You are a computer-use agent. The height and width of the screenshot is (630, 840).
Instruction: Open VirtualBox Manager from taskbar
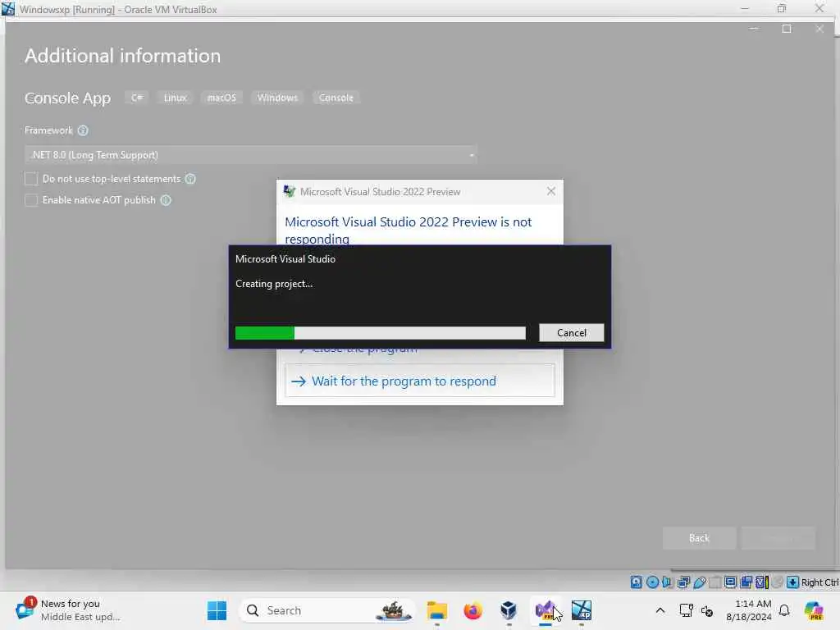[509, 610]
